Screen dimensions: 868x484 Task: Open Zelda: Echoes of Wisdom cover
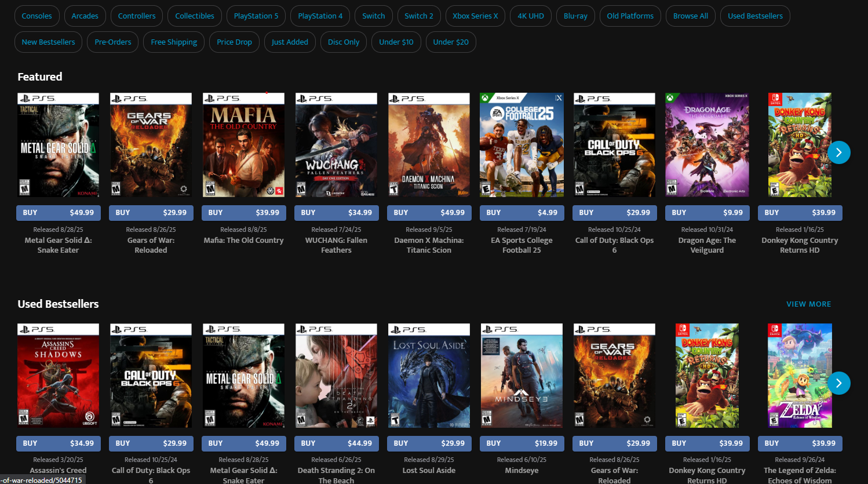(800, 376)
